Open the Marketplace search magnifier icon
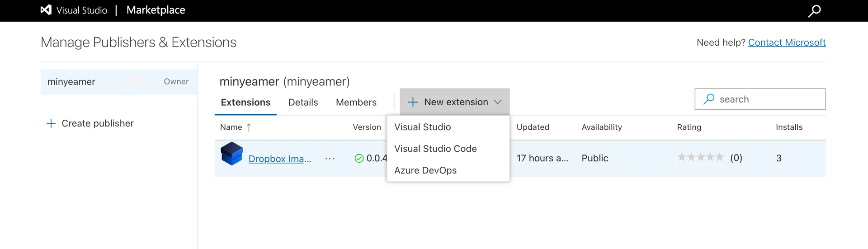 click(814, 11)
